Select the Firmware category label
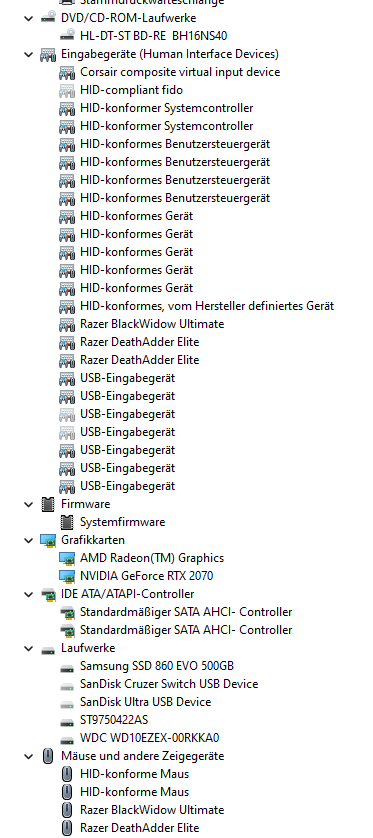This screenshot has height=838, width=373. (x=86, y=504)
